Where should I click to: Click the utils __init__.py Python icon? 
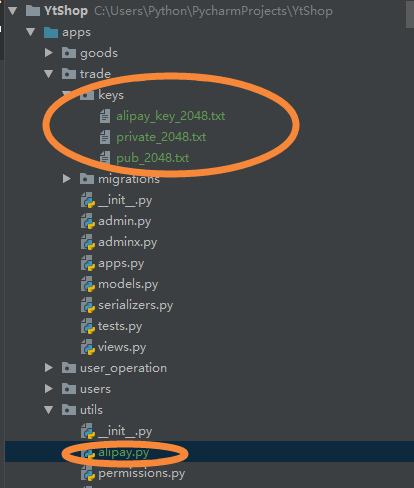click(x=88, y=431)
